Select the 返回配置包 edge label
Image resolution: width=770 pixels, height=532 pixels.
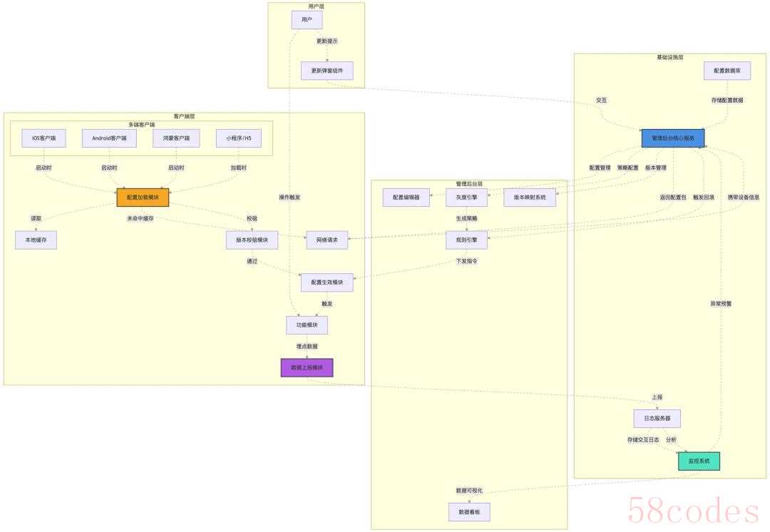tap(673, 198)
